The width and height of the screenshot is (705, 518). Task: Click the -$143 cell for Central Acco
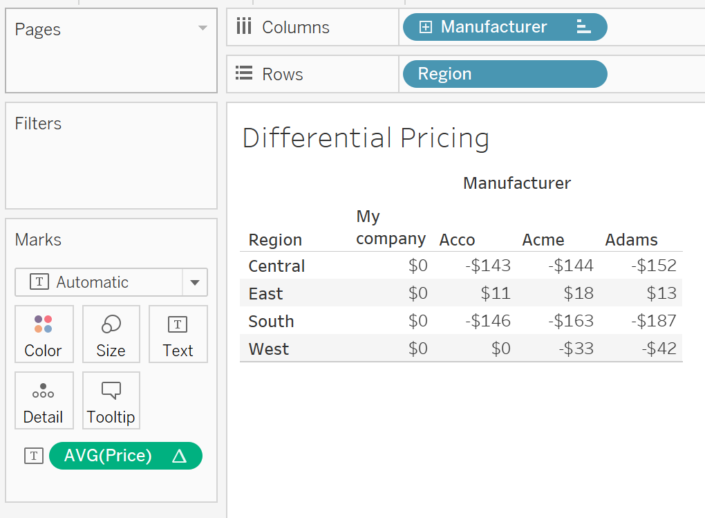pyautogui.click(x=488, y=265)
